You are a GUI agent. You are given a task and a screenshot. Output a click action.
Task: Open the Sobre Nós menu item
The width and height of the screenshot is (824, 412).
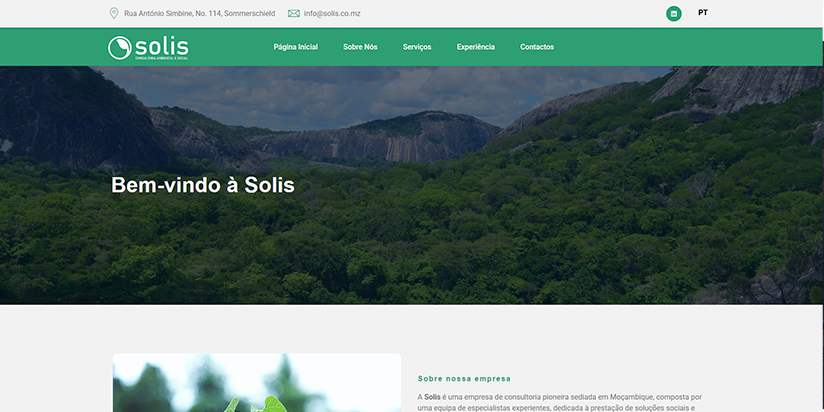tap(360, 47)
